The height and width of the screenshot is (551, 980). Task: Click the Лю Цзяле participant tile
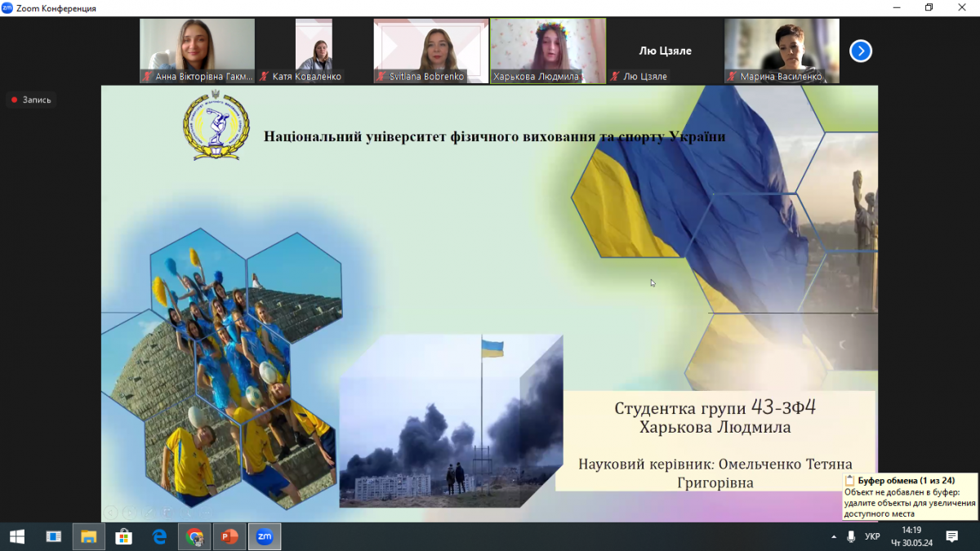665,51
